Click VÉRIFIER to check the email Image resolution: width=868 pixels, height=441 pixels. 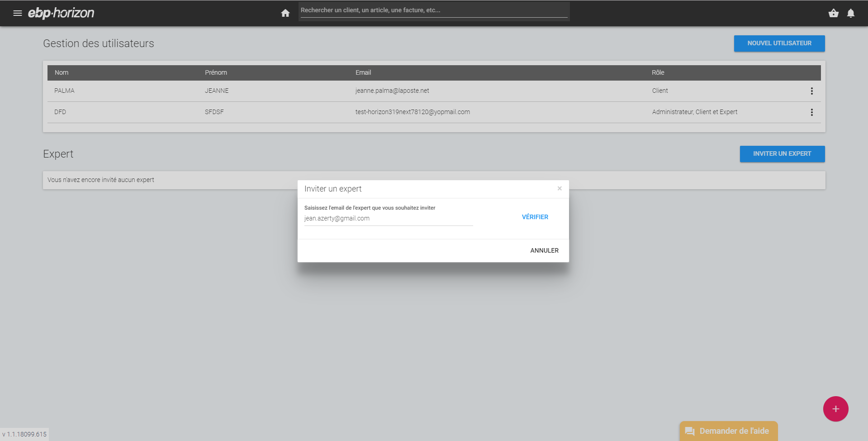535,217
